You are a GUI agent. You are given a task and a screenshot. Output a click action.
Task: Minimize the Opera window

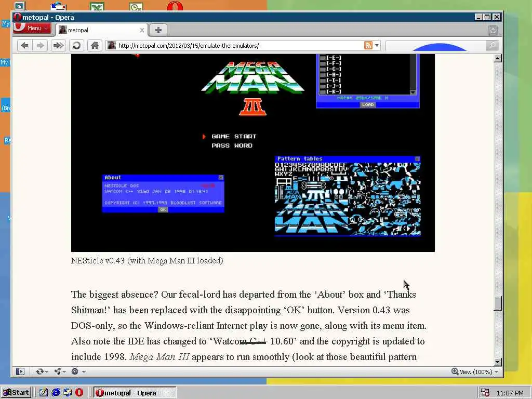pyautogui.click(x=478, y=17)
